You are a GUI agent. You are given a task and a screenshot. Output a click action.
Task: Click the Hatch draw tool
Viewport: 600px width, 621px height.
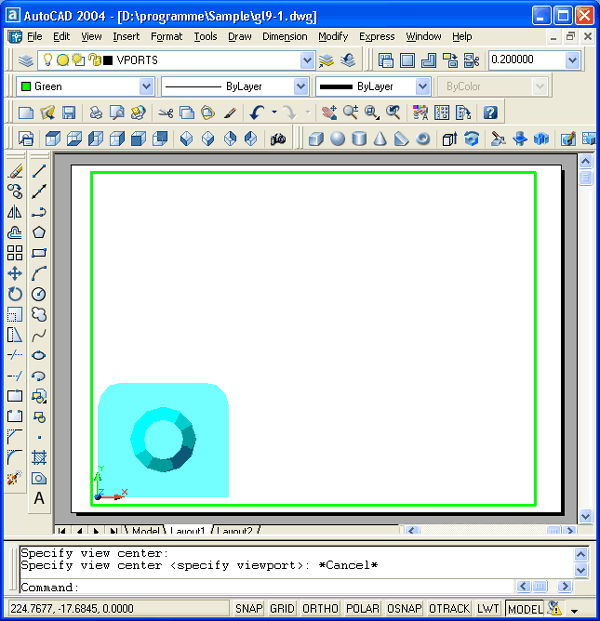[39, 457]
